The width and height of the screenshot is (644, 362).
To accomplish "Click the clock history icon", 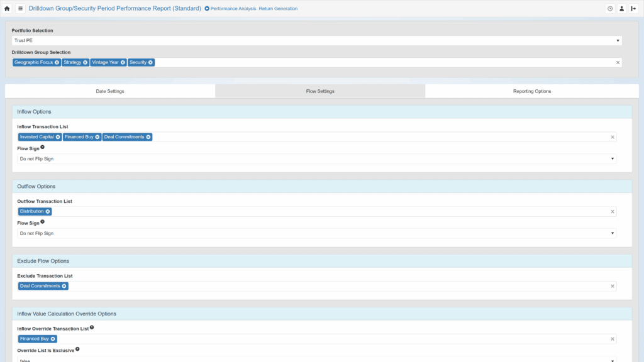I will 609,9.
